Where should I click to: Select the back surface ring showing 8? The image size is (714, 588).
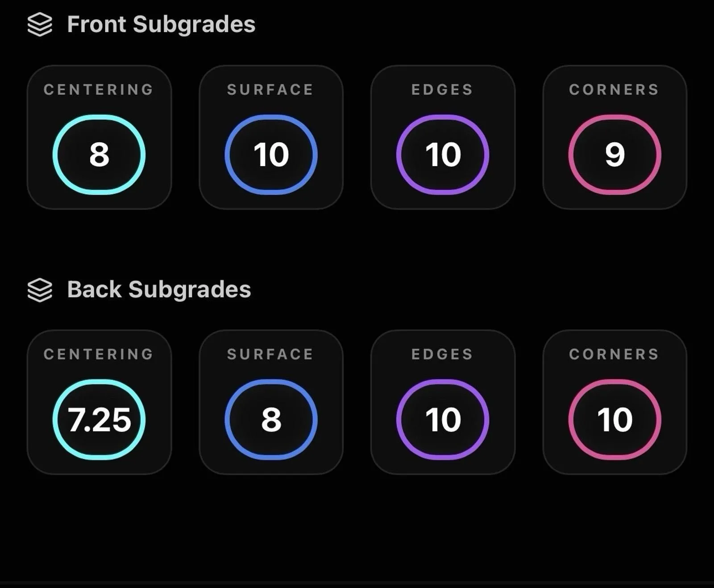coord(271,420)
